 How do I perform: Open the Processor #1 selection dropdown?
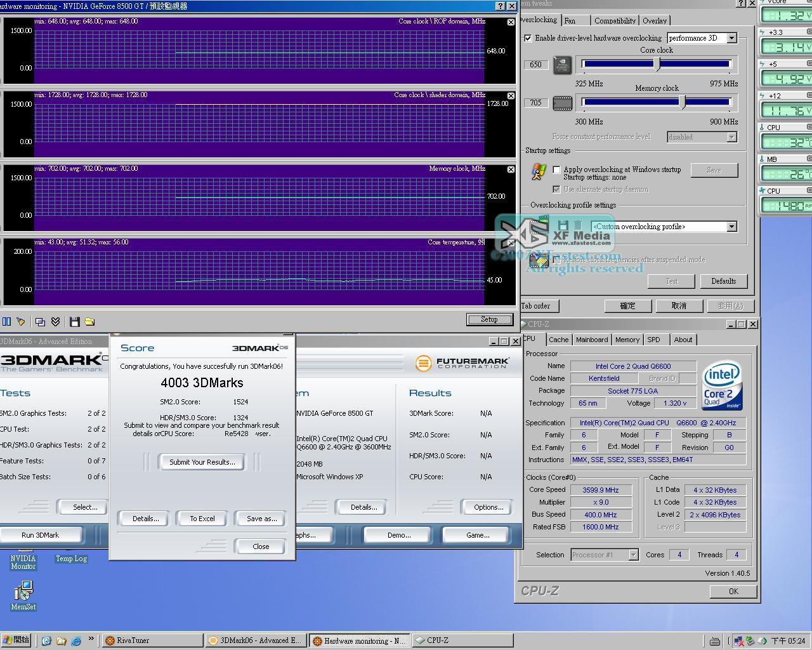pos(633,555)
